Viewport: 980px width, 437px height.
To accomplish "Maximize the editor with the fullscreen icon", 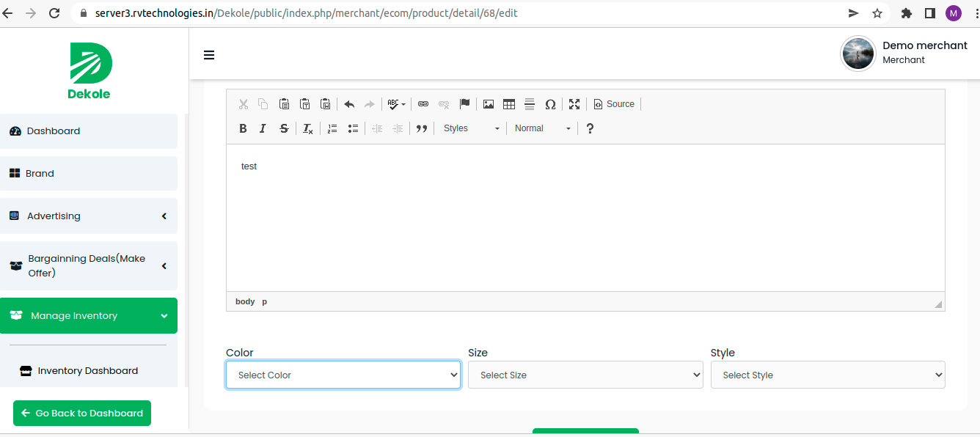I will (574, 104).
